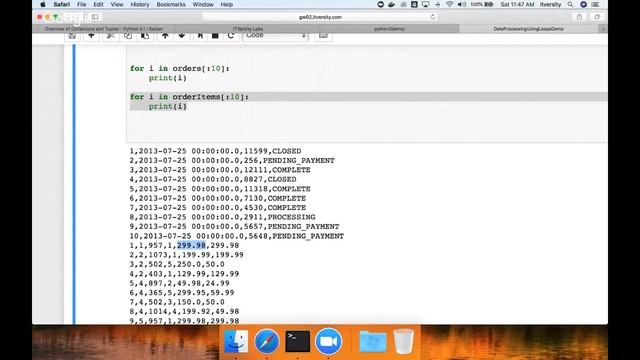
Task: Switch to the ITVersity Labs tab
Action: [x=247, y=29]
